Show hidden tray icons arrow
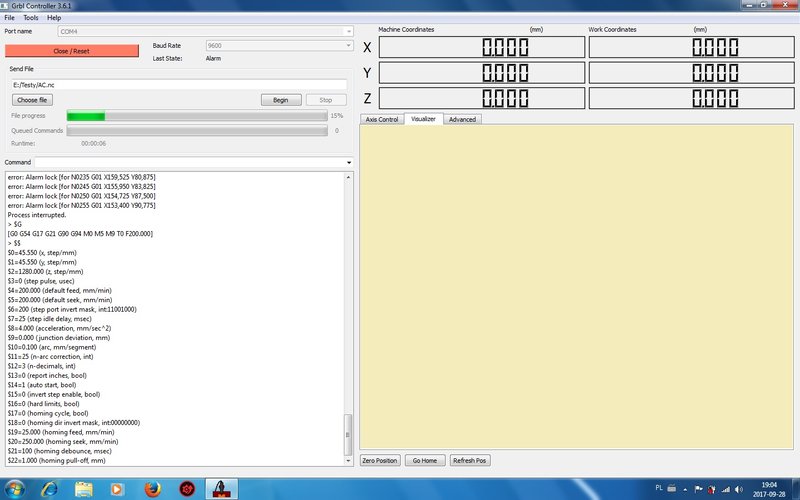 point(685,489)
